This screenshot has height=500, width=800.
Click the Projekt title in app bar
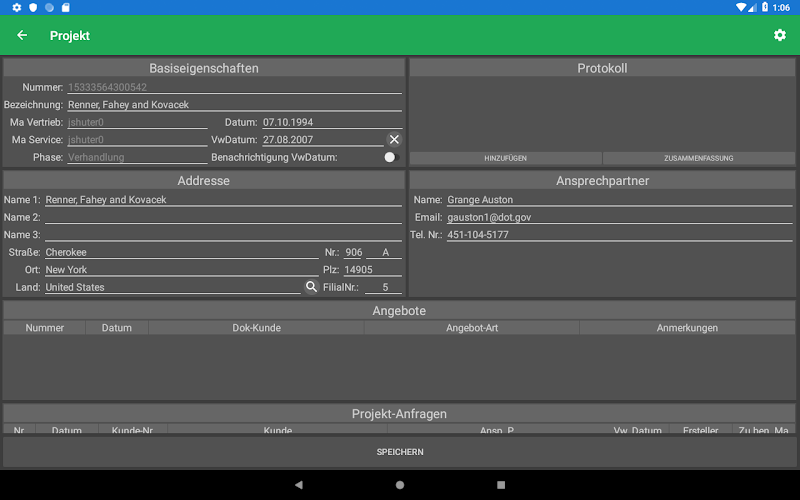(70, 36)
